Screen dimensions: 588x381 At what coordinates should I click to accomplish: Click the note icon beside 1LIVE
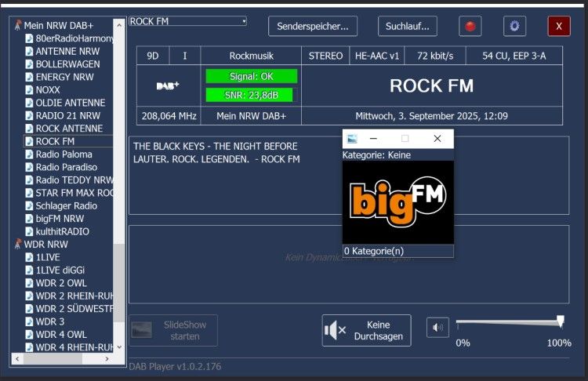pos(29,257)
